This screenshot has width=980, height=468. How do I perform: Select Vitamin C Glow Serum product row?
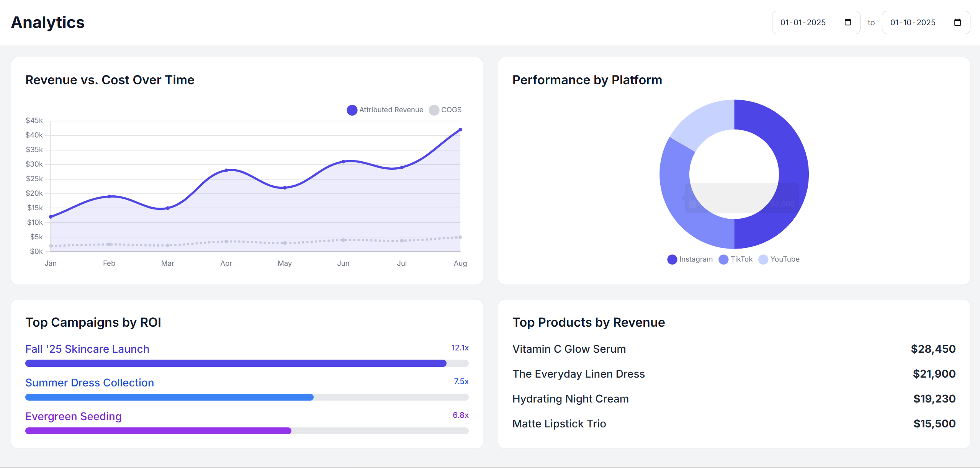734,349
